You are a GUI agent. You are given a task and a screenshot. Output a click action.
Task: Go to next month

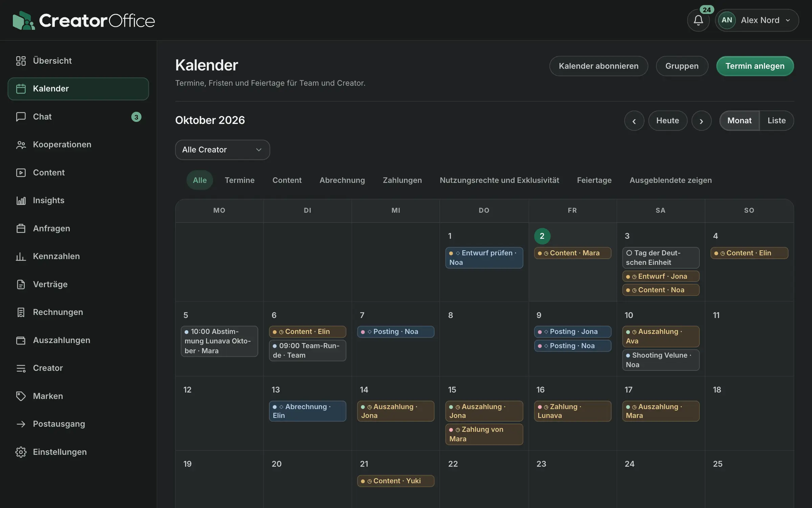pos(701,121)
